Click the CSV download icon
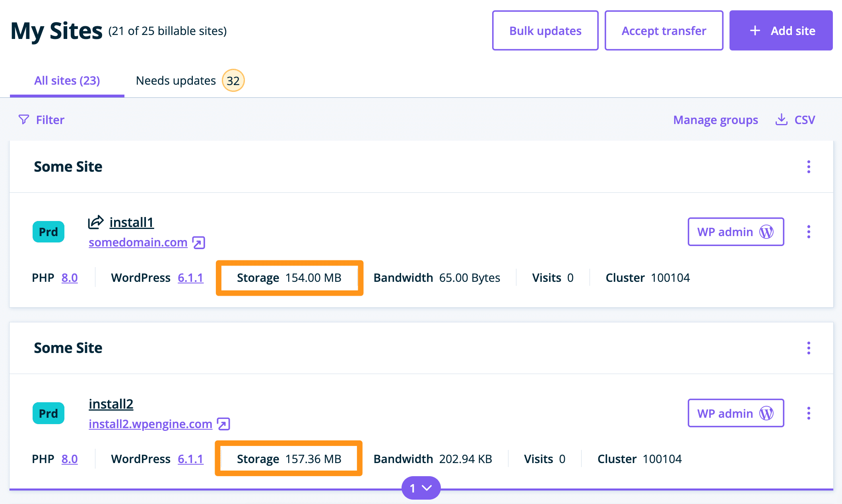The height and width of the screenshot is (504, 842). 781,120
